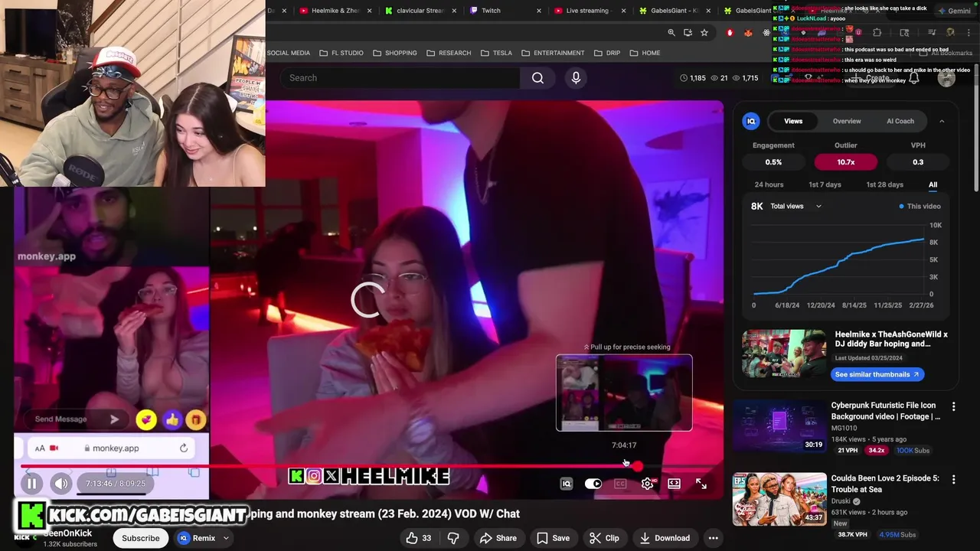
Task: Open the Cyberpunk Futuristic File Icon thumbnail
Action: click(x=779, y=425)
